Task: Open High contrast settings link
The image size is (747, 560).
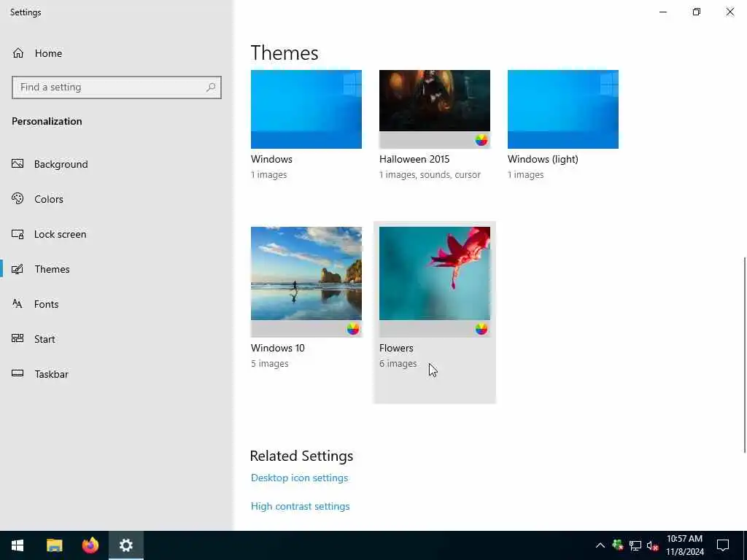Action: 300,506
